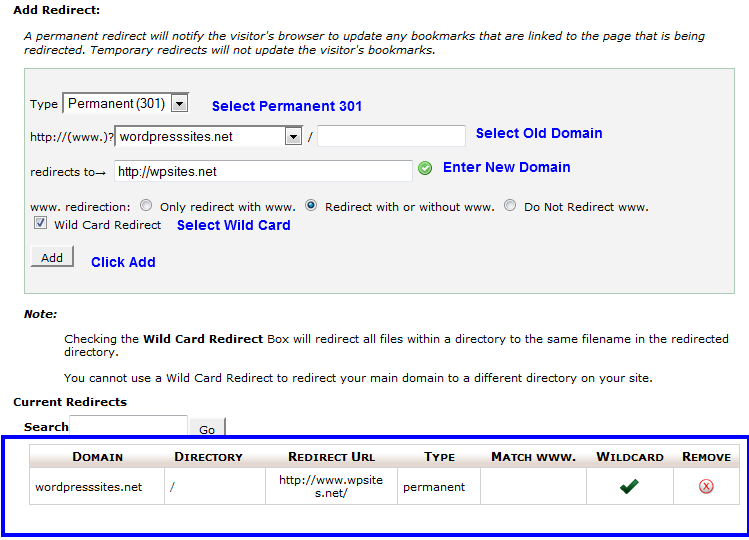The height and width of the screenshot is (540, 749).
Task: Click the Go search button
Action: [x=207, y=429]
